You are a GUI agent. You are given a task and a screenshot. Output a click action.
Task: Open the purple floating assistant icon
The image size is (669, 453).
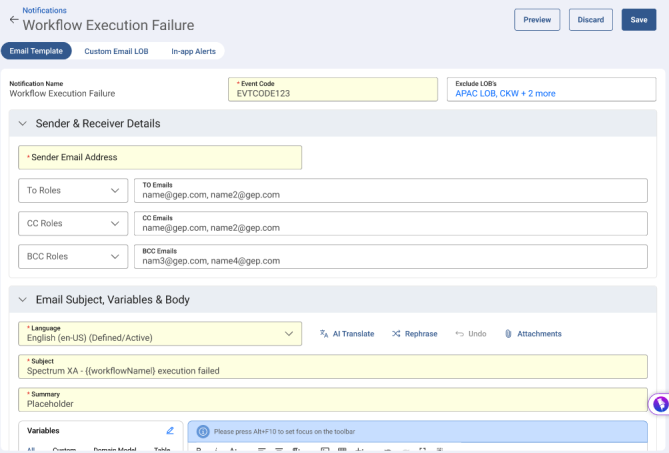coord(658,404)
